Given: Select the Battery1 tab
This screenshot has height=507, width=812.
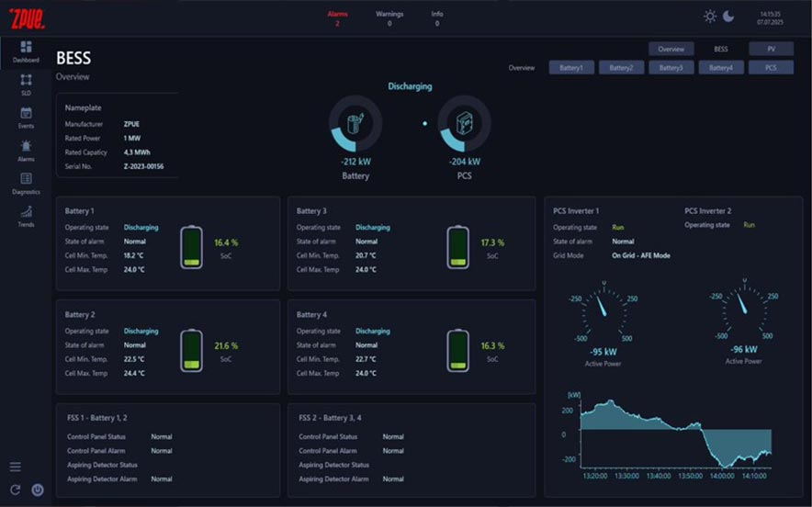Looking at the screenshot, I should coord(571,68).
